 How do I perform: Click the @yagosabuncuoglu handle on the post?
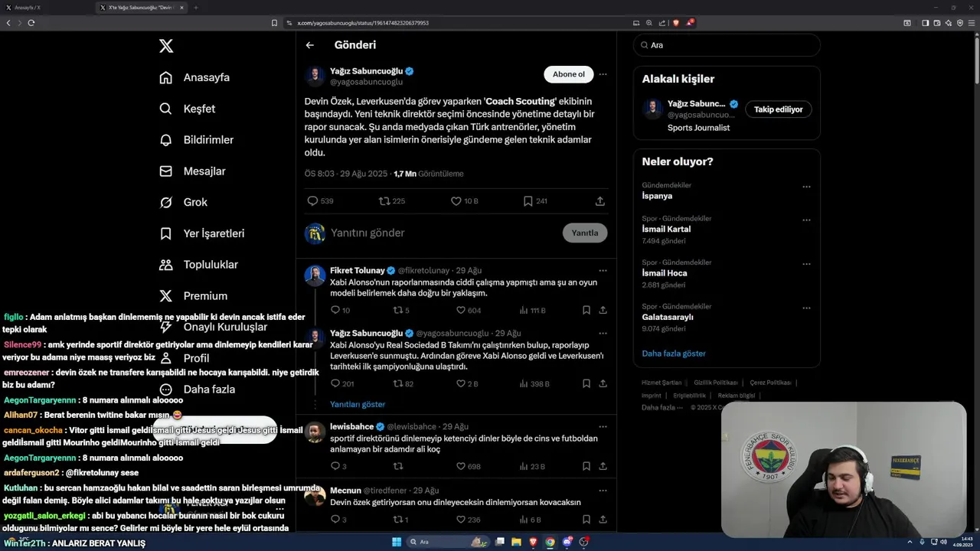pos(366,82)
